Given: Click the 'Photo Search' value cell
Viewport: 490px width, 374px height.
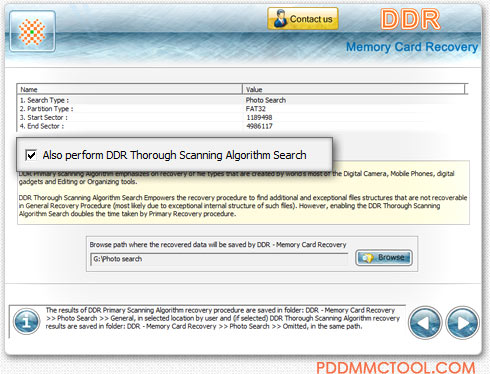Looking at the screenshot, I should [266, 100].
